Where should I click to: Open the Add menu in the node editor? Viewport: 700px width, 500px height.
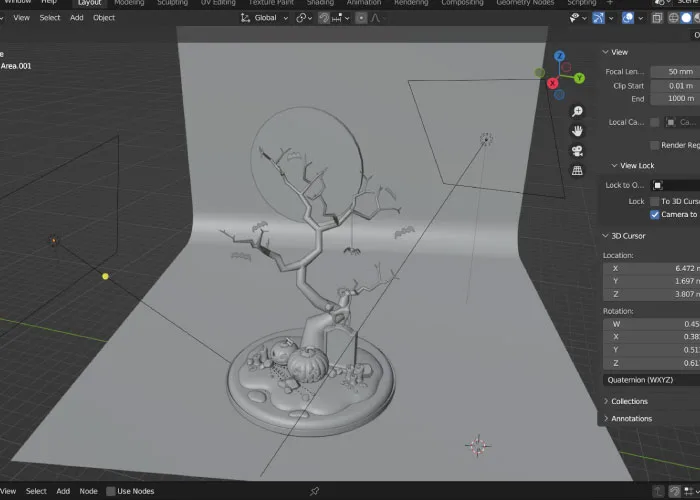63,491
